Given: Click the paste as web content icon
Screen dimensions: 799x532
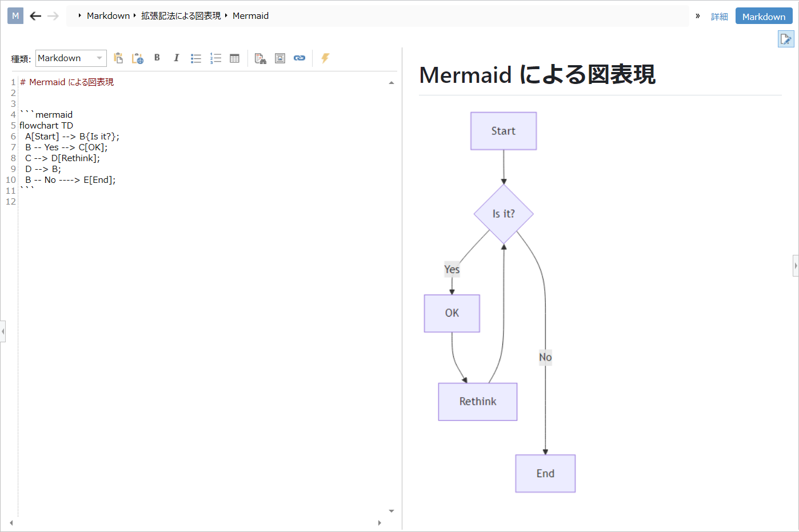Looking at the screenshot, I should click(138, 58).
